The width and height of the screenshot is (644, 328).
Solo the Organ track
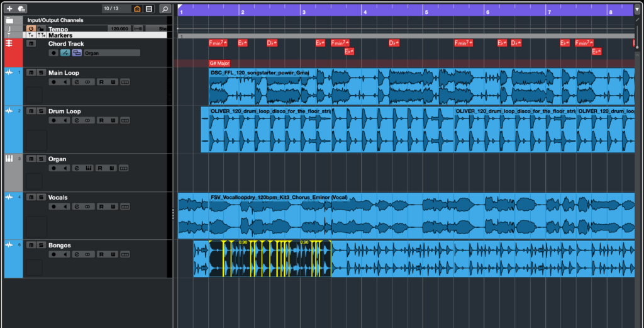point(41,159)
